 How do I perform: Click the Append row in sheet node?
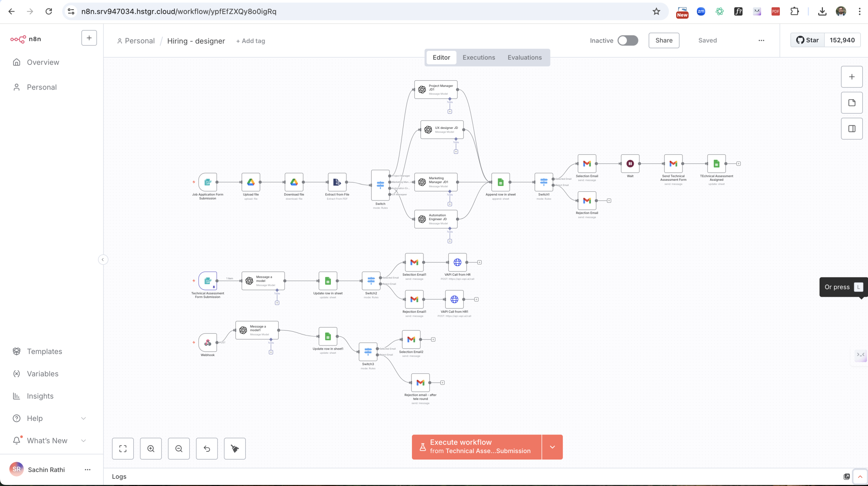(500, 182)
